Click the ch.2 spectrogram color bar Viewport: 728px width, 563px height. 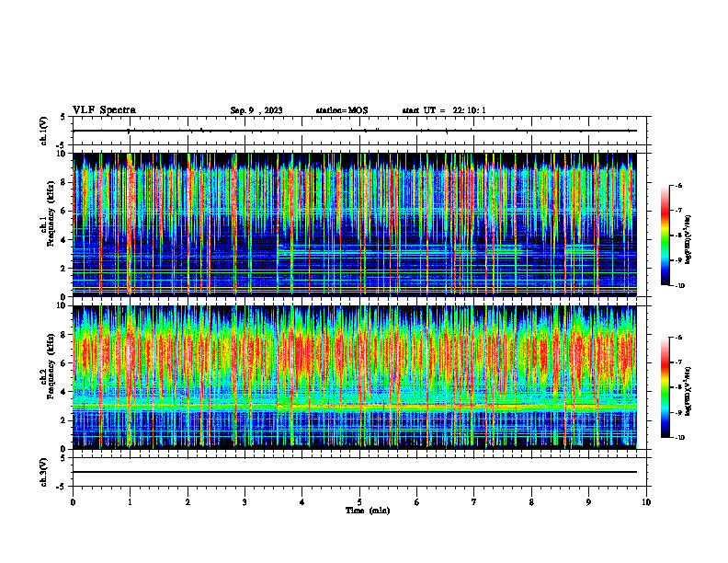click(x=665, y=387)
